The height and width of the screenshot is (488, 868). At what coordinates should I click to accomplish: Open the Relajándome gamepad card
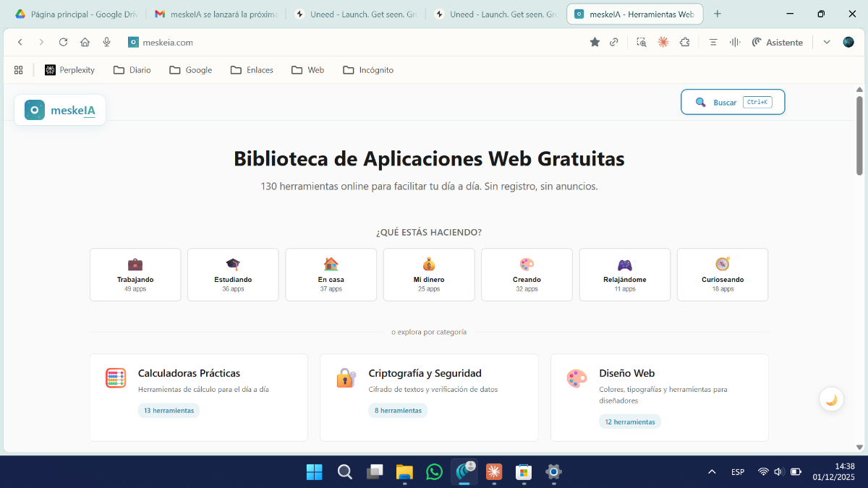(x=624, y=275)
